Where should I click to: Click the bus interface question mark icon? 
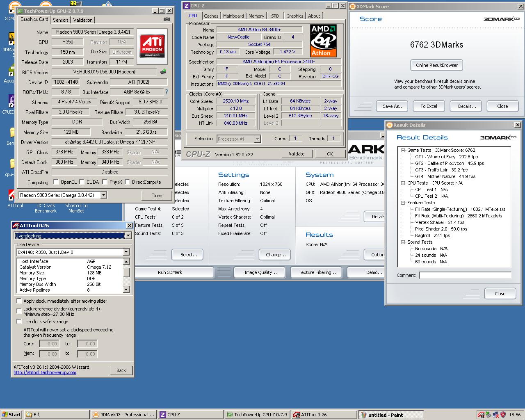click(x=166, y=92)
